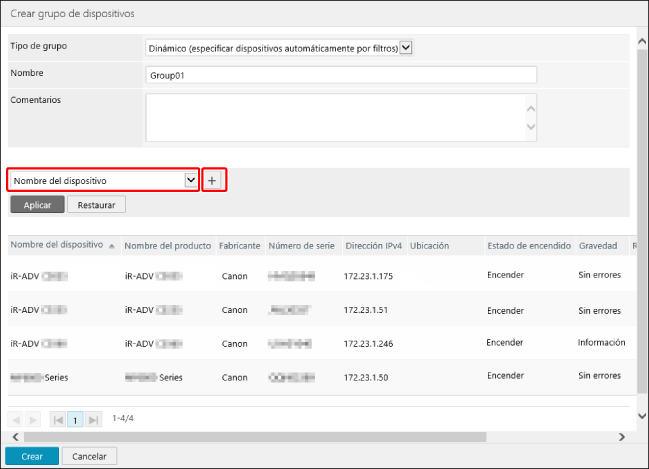Sort by Fabricante column header
This screenshot has height=469, width=649.
click(240, 245)
